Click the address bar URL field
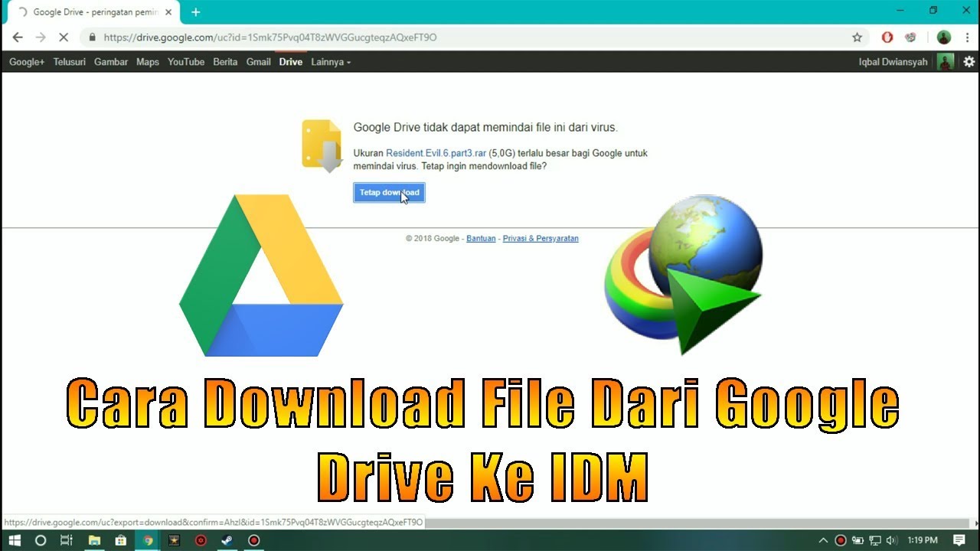This screenshot has width=980, height=551. 475,37
